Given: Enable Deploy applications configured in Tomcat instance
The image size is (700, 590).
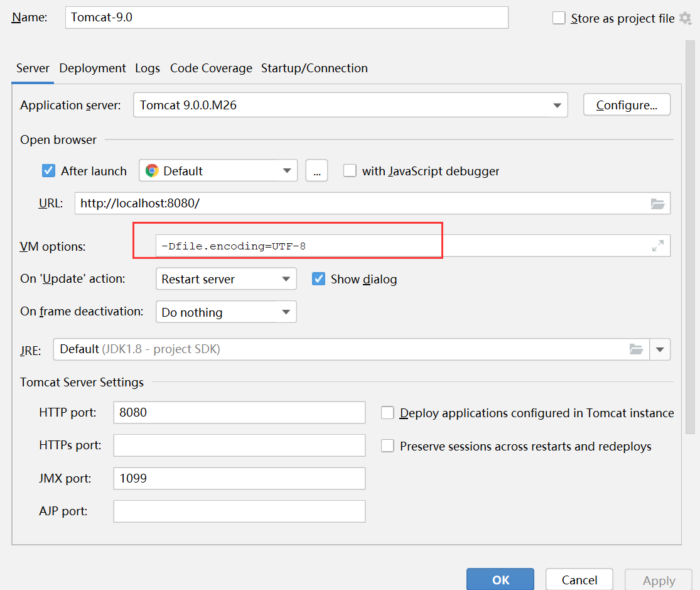Looking at the screenshot, I should [x=387, y=413].
